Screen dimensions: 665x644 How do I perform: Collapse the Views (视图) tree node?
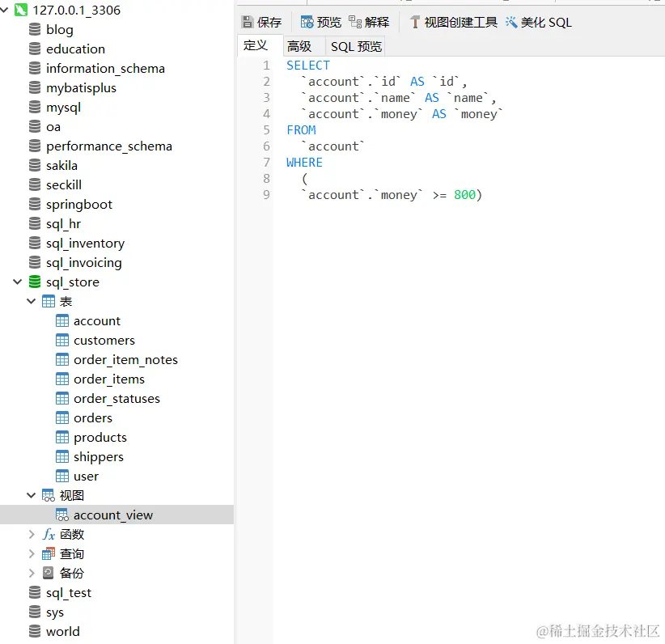point(31,494)
